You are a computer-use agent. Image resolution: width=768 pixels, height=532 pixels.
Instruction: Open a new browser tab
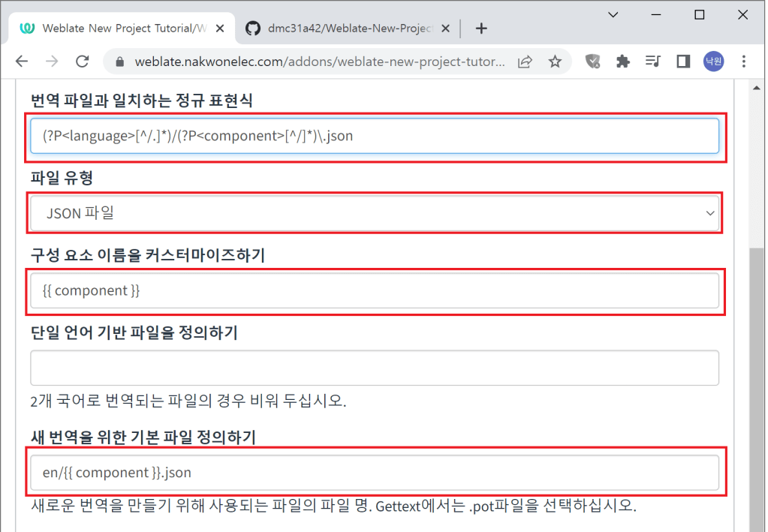[x=482, y=29]
